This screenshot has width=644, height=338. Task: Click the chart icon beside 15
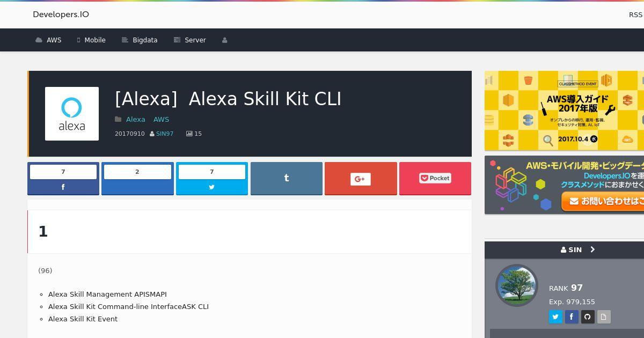tap(189, 134)
